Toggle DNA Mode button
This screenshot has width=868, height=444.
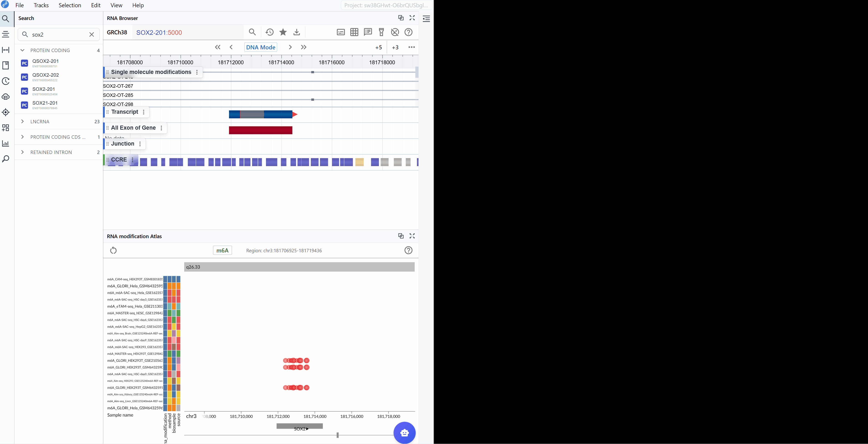(x=260, y=48)
